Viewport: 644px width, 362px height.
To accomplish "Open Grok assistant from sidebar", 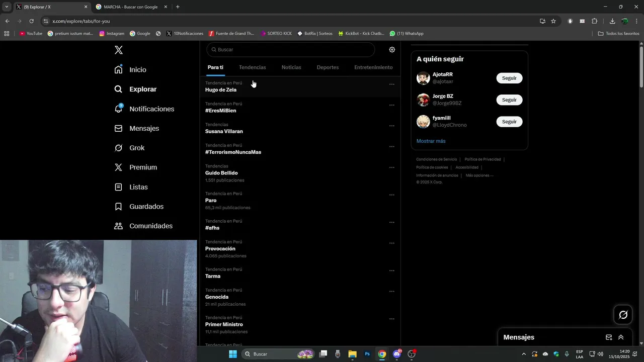I will point(129,148).
